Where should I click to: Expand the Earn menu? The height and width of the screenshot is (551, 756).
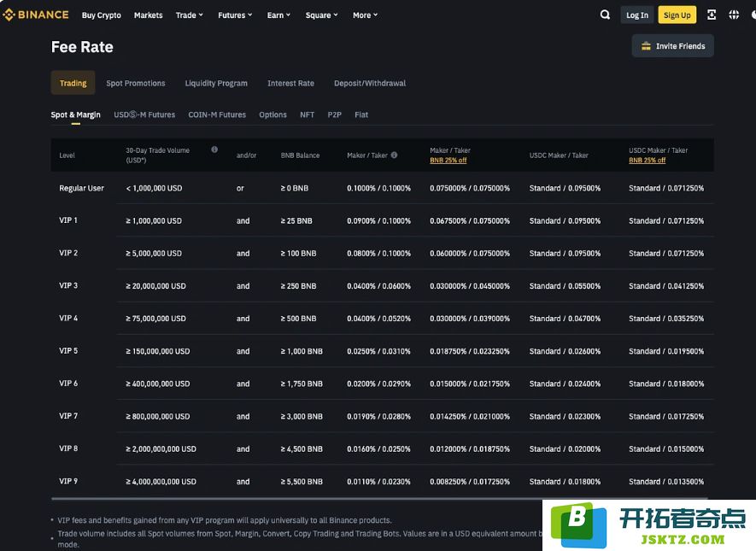tap(278, 15)
